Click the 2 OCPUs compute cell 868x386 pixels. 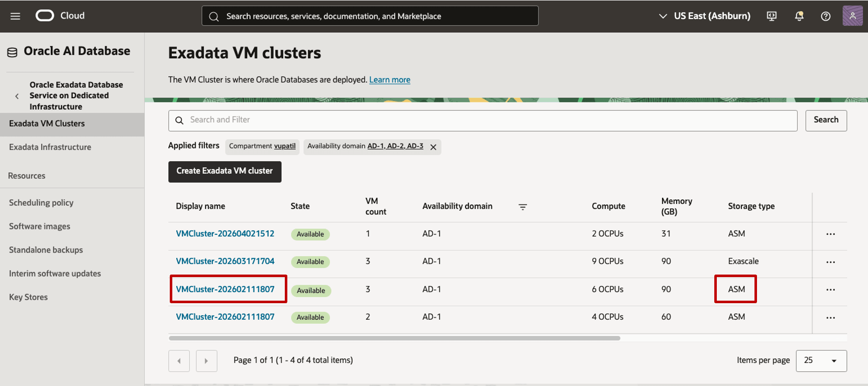[x=607, y=234]
